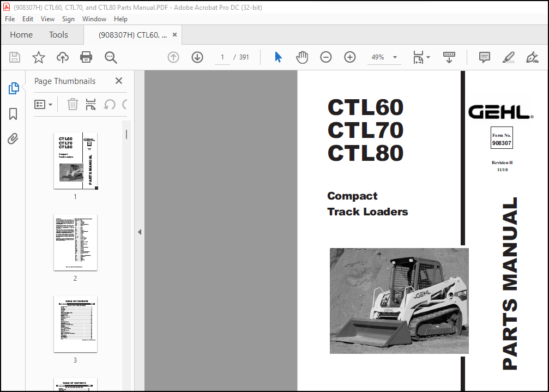Collapse the navigation pane with side arrow
Viewport: 549px width, 392px height.
point(140,232)
